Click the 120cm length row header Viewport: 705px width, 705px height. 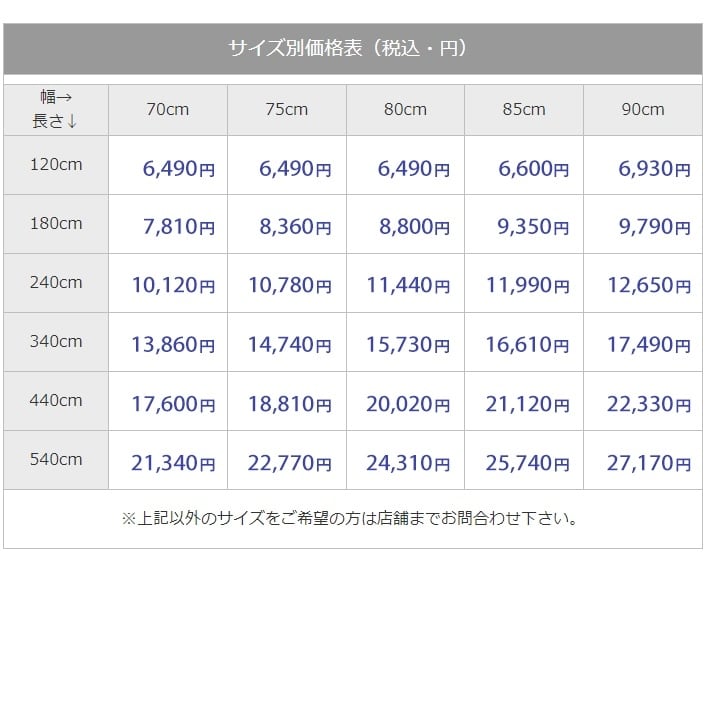click(56, 165)
